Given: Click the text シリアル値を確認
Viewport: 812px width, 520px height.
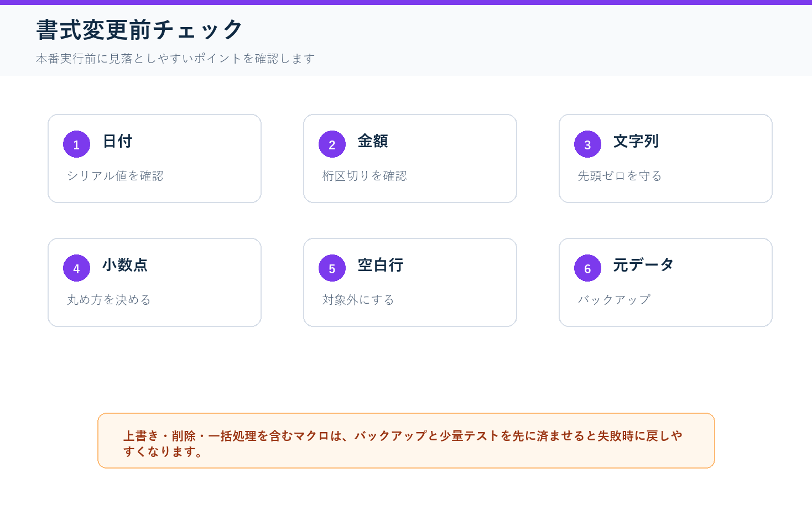Looking at the screenshot, I should coord(115,176).
